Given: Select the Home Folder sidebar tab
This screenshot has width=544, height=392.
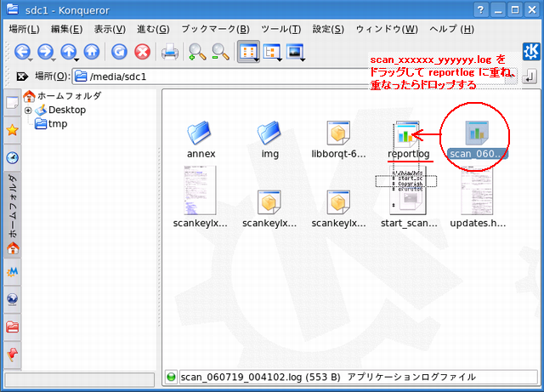Looking at the screenshot, I should coord(13,215).
